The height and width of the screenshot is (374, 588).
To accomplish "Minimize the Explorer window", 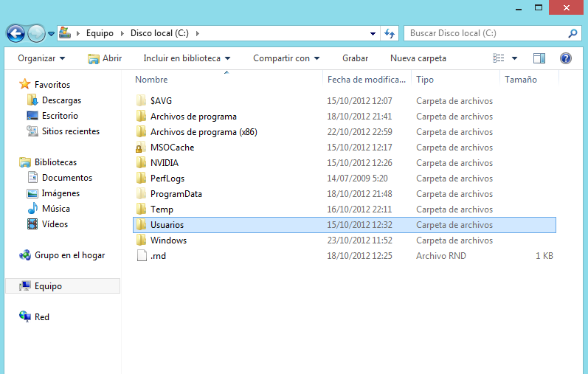I will 519,8.
